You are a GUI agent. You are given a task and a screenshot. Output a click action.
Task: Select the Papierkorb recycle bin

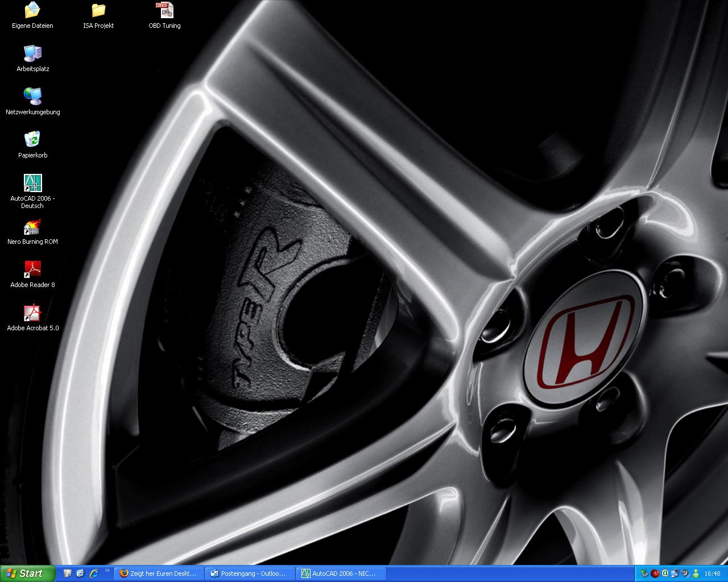coord(32,145)
